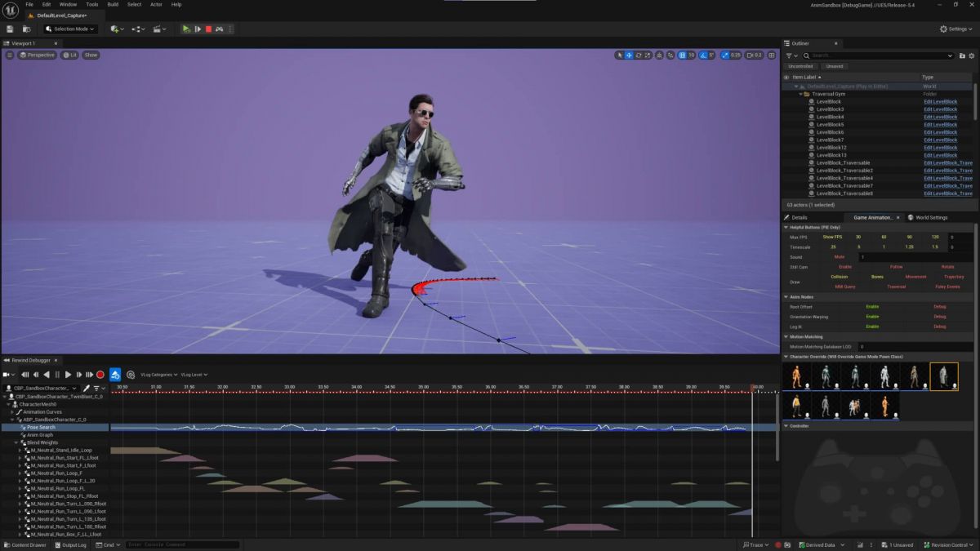
Task: Click Outliner add folder icon
Action: pos(961,56)
